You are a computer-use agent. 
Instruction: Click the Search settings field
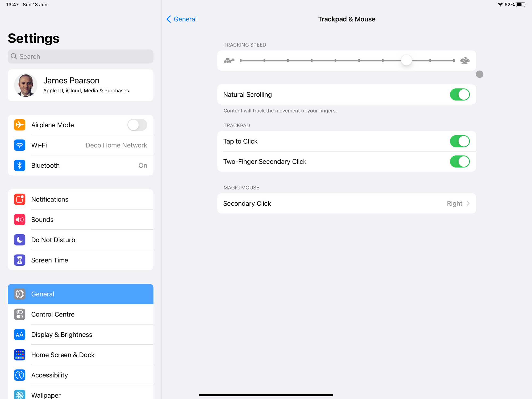tap(80, 56)
